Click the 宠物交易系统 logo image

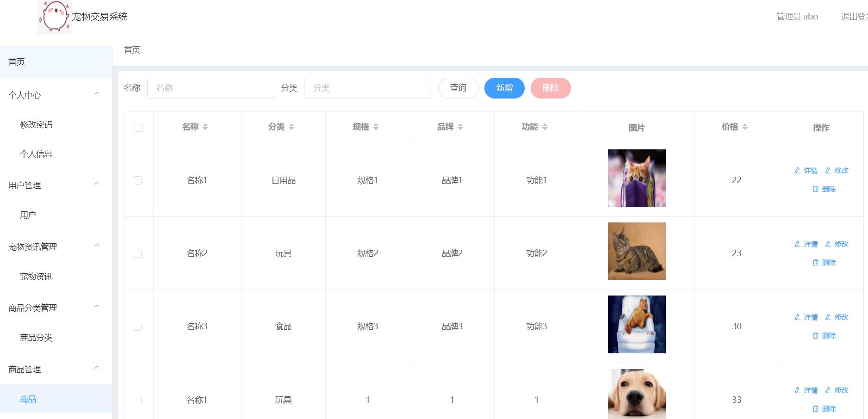55,17
